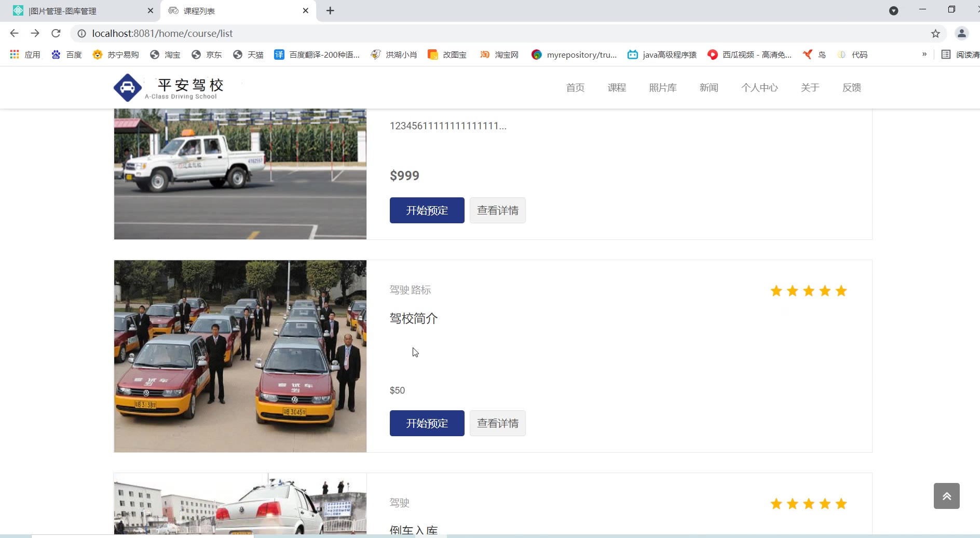Click 查看详情 for the $999 course

pyautogui.click(x=497, y=210)
